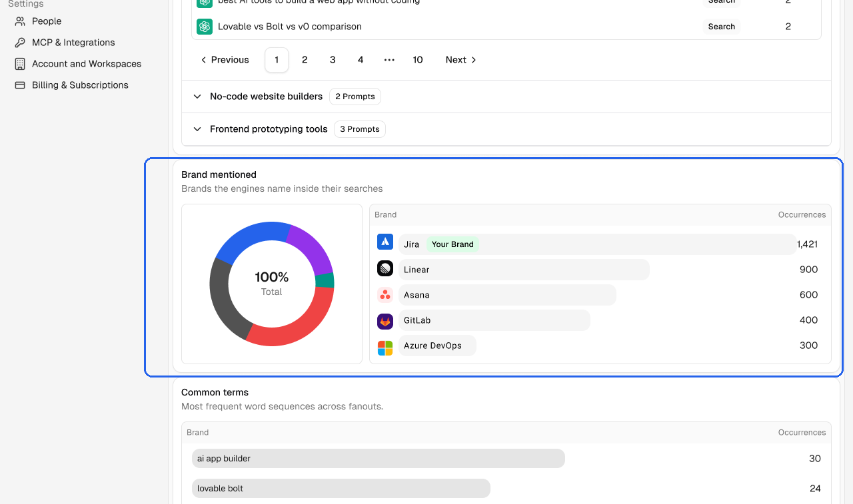Click the Linear brand row bar
Viewport: 853px width, 504px height.
click(524, 270)
